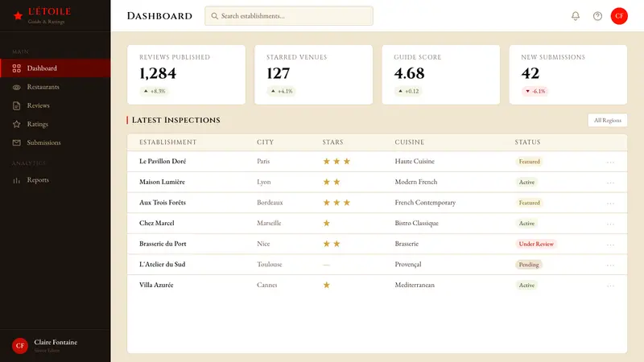Viewport: 644px width, 362px height.
Task: Sort by Establishment column header
Action: click(168, 142)
